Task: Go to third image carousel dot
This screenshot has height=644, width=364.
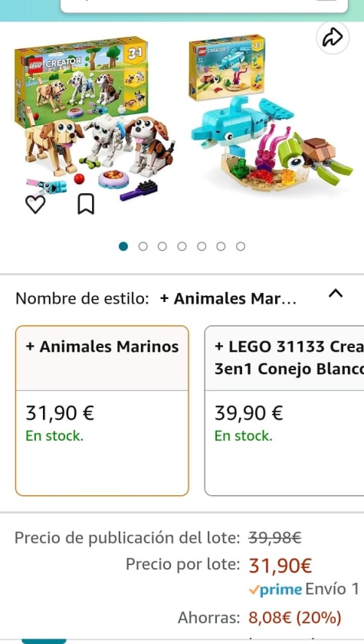Action: [x=162, y=246]
